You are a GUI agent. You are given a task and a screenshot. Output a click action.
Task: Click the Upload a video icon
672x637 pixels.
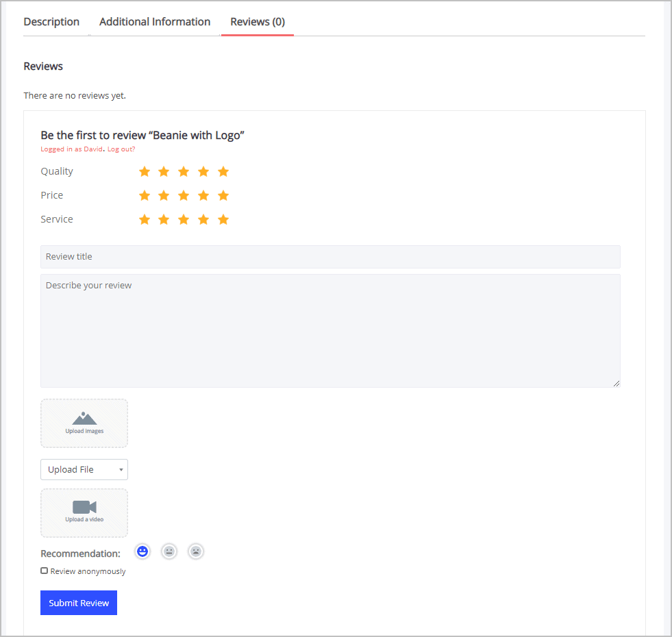pos(84,508)
